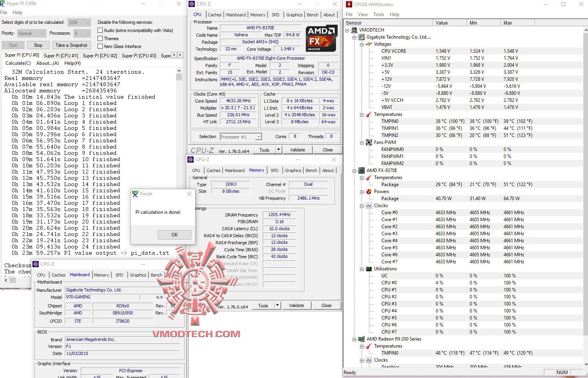This screenshot has width=588, height=378.
Task: Click the right tab-scroll arrow in Hyper PI
Action: pos(180,55)
